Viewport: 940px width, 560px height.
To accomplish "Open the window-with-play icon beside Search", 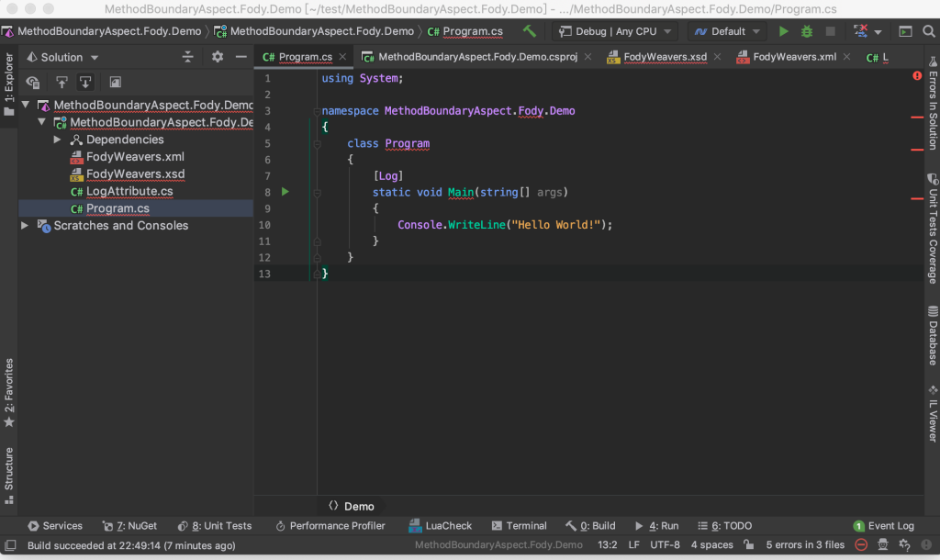I will tap(905, 31).
